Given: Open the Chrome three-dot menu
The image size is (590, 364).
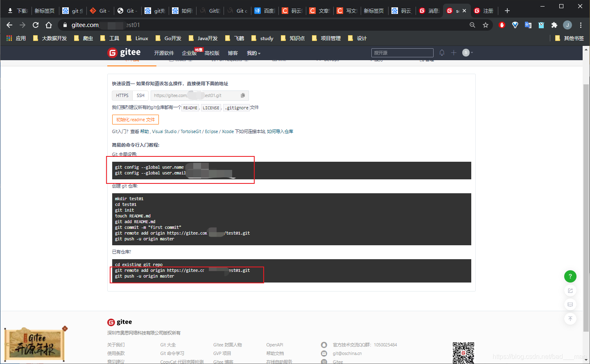Looking at the screenshot, I should tap(581, 25).
